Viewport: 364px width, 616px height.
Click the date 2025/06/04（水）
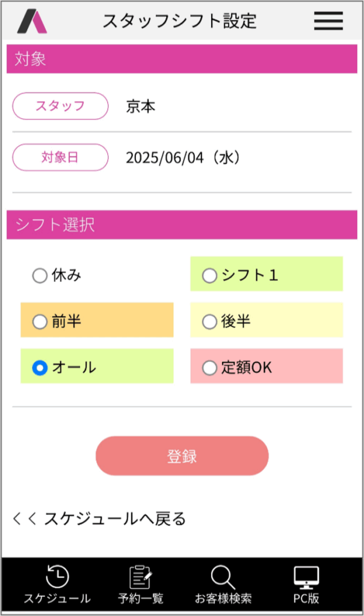pos(183,158)
